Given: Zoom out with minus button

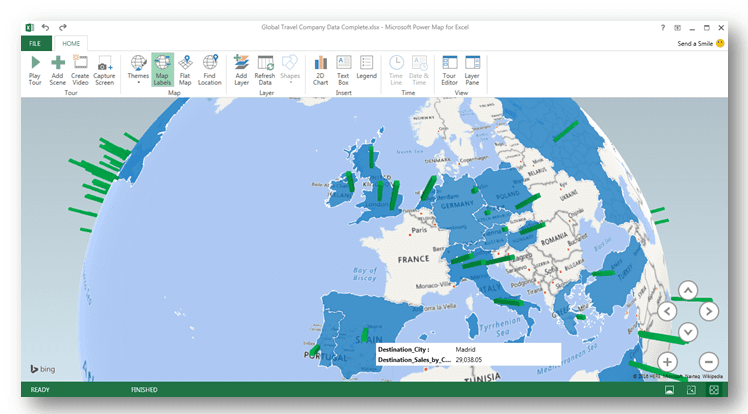Looking at the screenshot, I should [709, 362].
